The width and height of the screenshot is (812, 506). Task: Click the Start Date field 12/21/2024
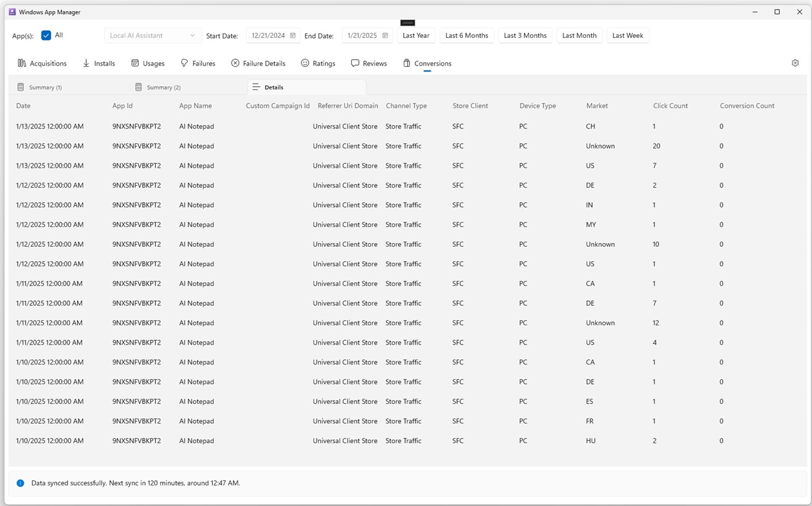[x=273, y=35]
